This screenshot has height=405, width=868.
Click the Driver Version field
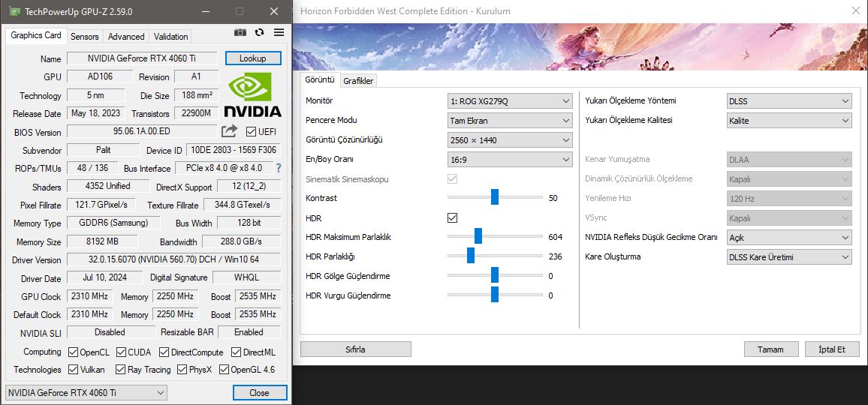[x=173, y=259]
